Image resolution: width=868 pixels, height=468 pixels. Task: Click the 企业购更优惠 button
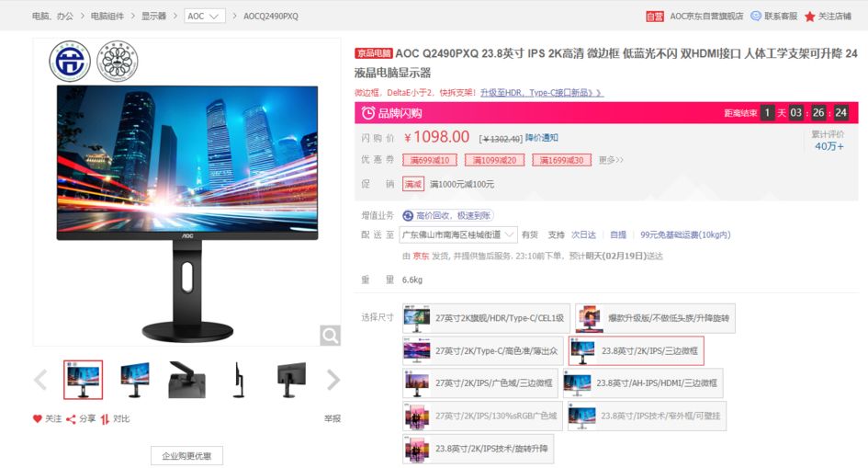click(186, 456)
